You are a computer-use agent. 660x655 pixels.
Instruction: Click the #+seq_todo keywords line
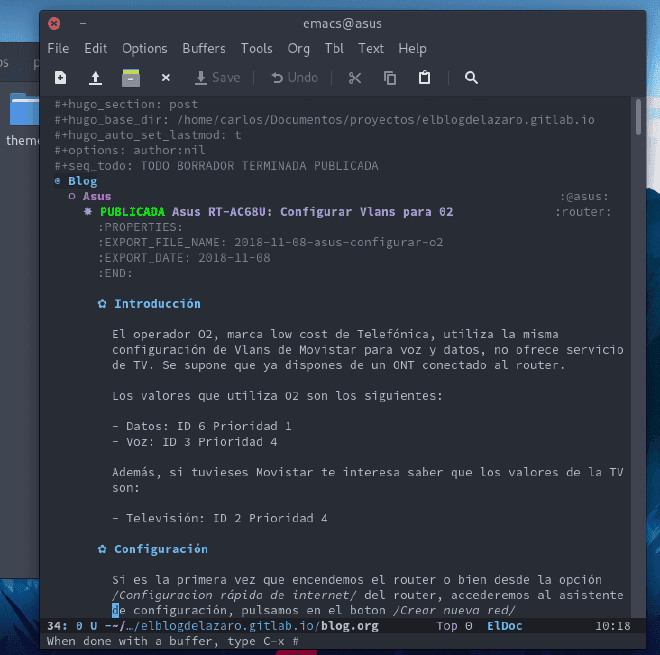[x=216, y=166]
